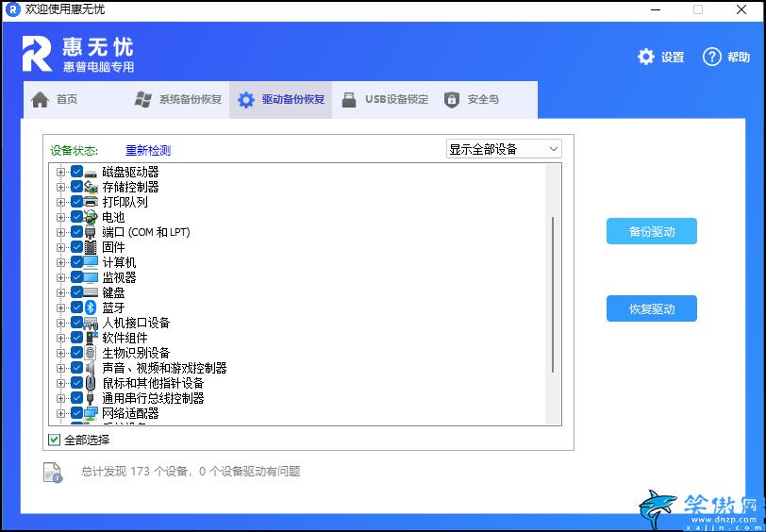Uncheck the 打印队列 checkbox
The image size is (766, 532).
point(76,202)
